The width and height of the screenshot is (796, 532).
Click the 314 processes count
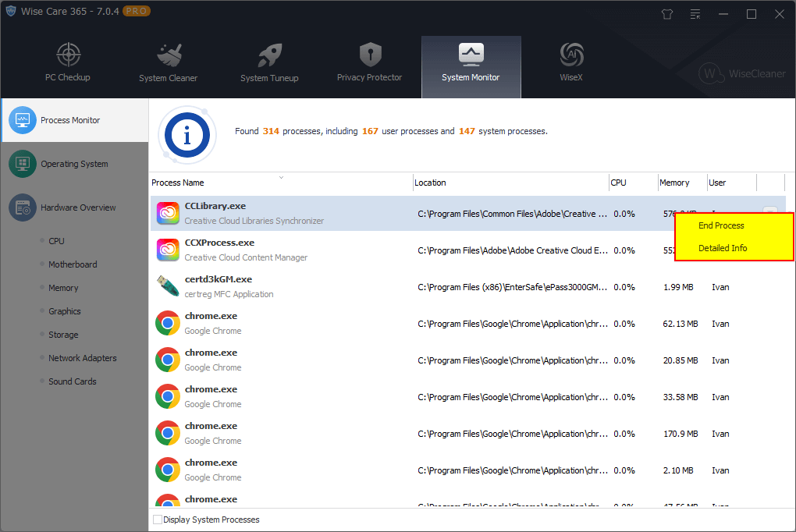click(x=271, y=131)
